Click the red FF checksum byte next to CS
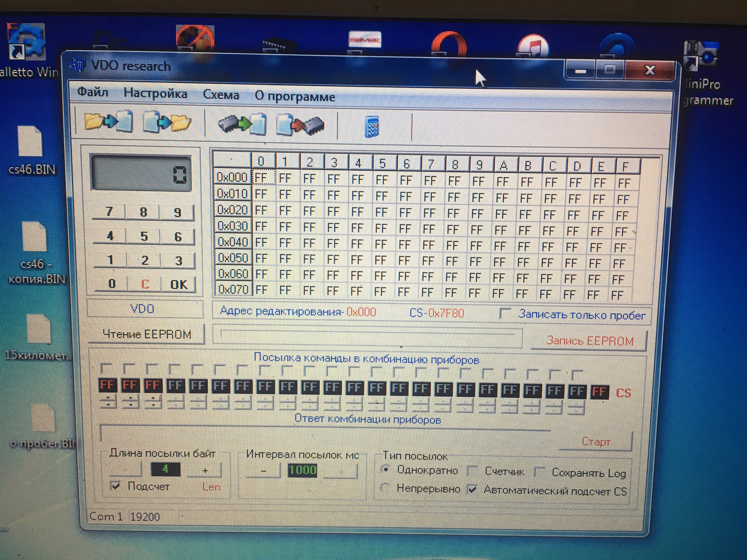Screen dimensions: 747x560 coord(599,392)
